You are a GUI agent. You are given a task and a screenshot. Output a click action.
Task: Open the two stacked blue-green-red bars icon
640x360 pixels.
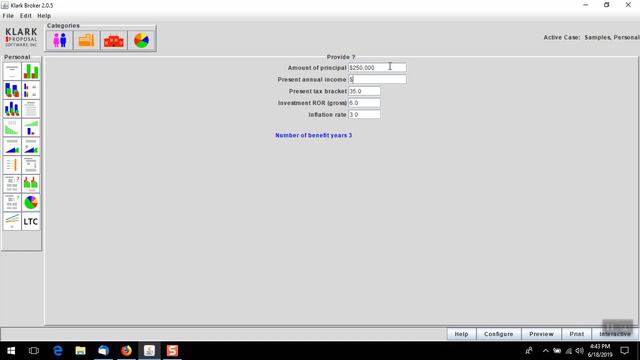click(12, 90)
